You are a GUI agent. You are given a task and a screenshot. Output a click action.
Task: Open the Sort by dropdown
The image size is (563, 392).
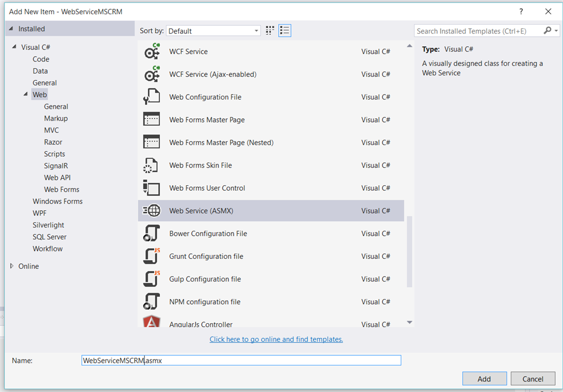[x=213, y=31]
